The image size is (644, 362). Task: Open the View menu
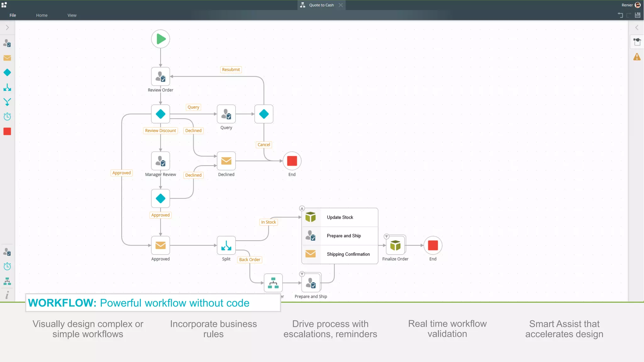pos(72,15)
